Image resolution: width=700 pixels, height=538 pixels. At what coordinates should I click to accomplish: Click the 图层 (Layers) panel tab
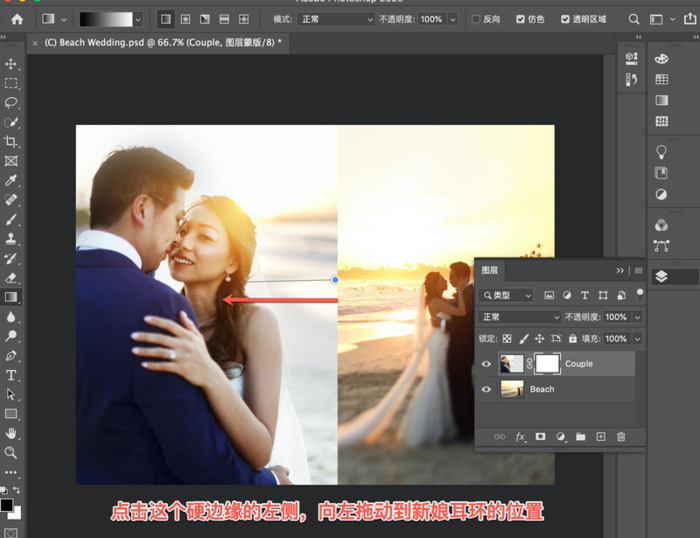point(490,270)
